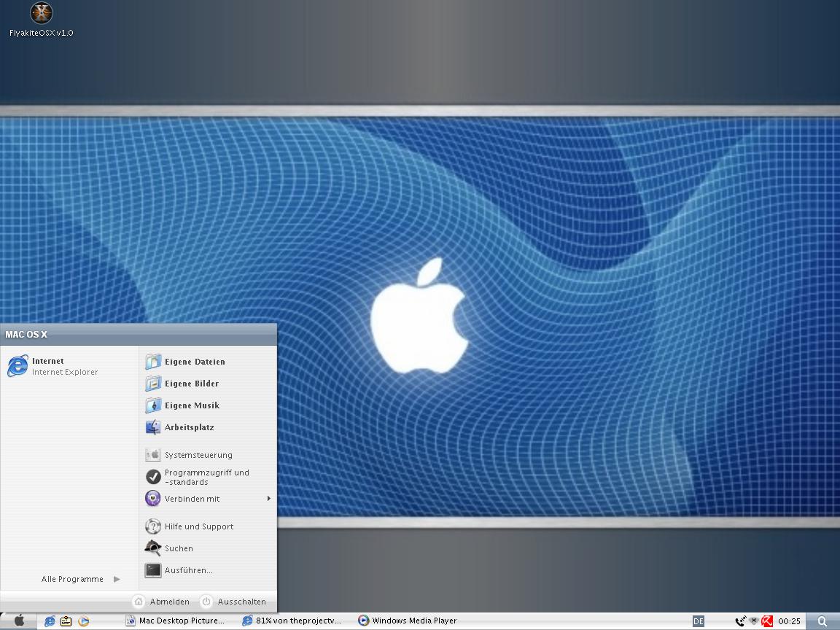Launch Windows Media Player from the quick launch
840x630 pixels.
(x=84, y=621)
